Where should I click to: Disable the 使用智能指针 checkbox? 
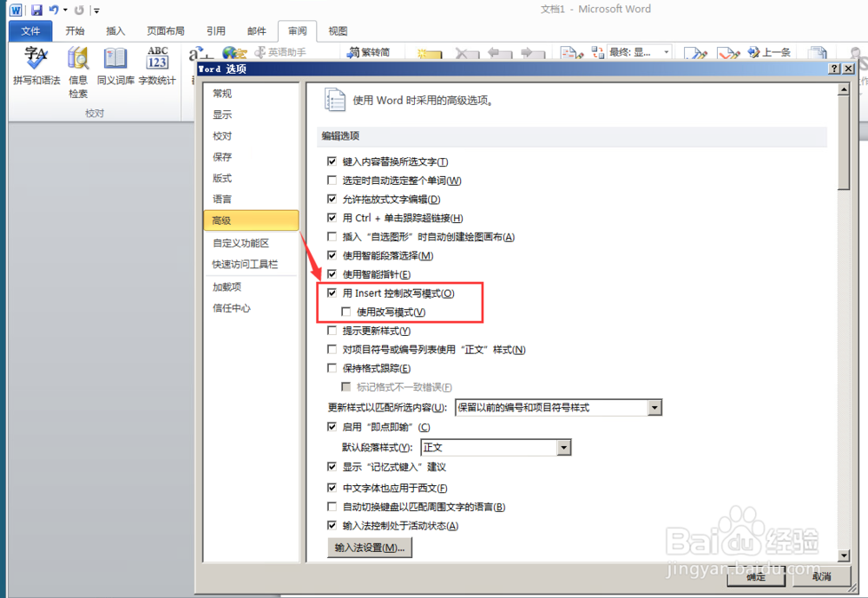332,273
